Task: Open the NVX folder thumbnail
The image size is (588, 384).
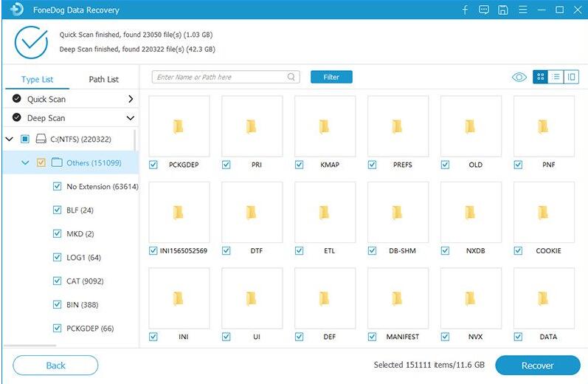Action: 471,298
